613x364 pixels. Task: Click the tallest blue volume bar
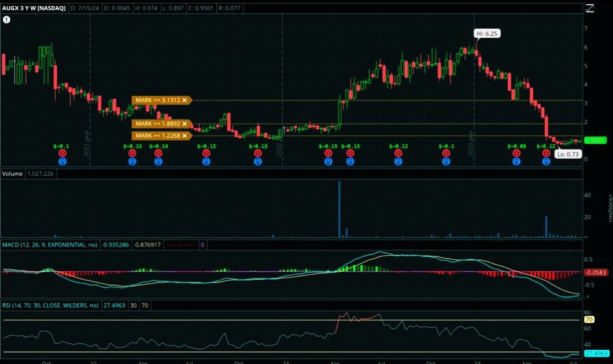[x=339, y=209]
